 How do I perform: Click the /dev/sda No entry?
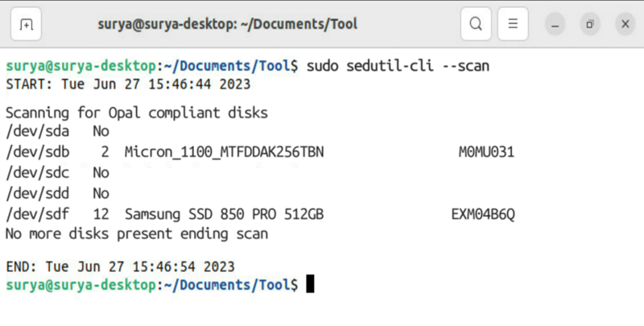(57, 131)
